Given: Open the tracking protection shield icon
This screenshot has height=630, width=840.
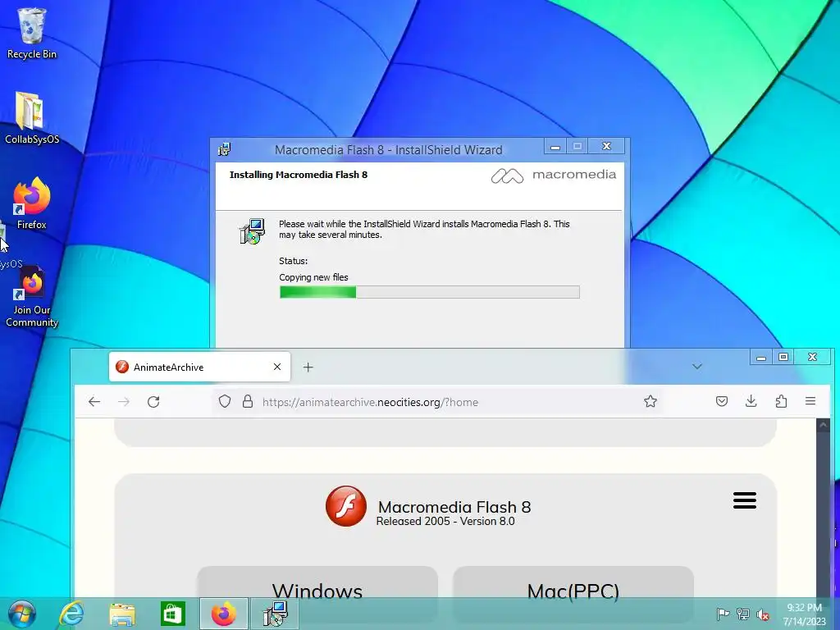Looking at the screenshot, I should (x=225, y=401).
